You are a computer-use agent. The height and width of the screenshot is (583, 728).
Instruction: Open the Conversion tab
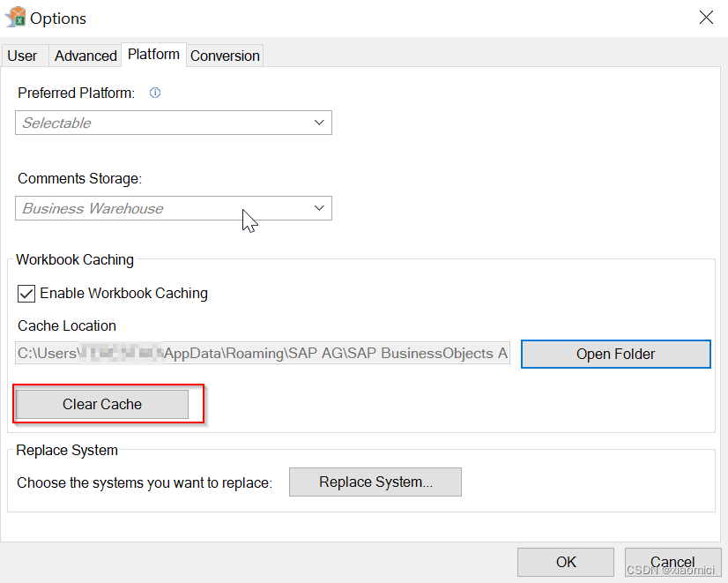click(x=224, y=56)
